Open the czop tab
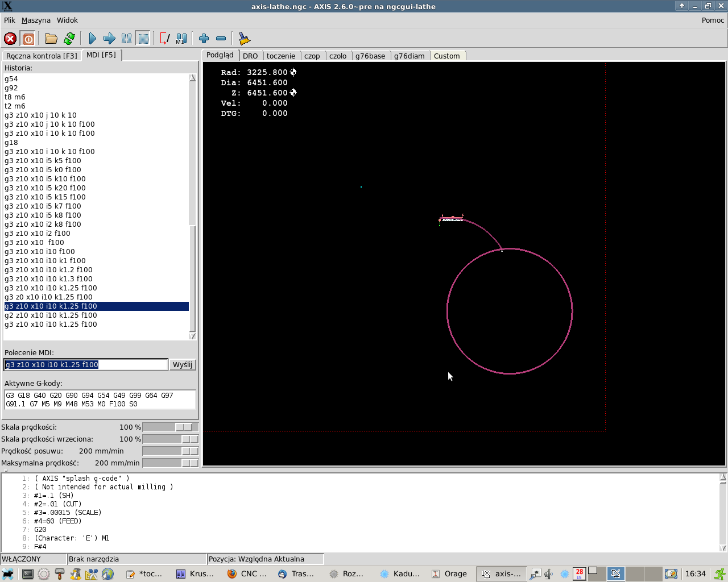Viewport: 728px width, 582px height. 312,56
